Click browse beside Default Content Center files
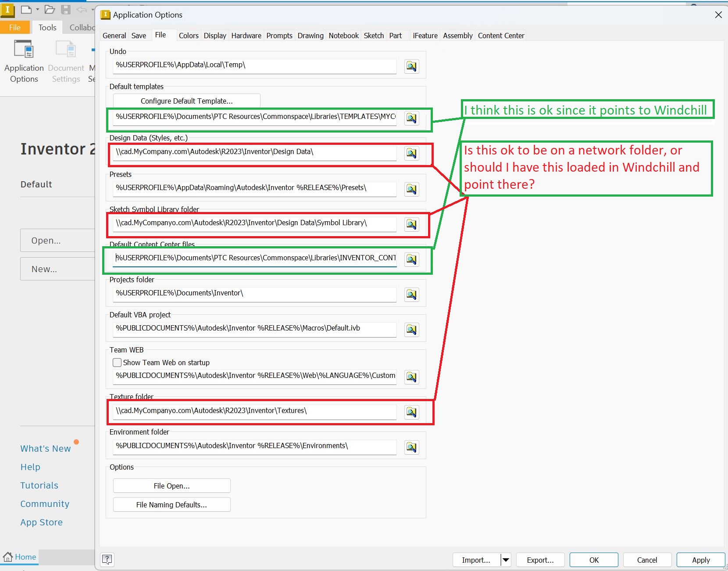Screen dimensions: 728x571 pos(411,259)
